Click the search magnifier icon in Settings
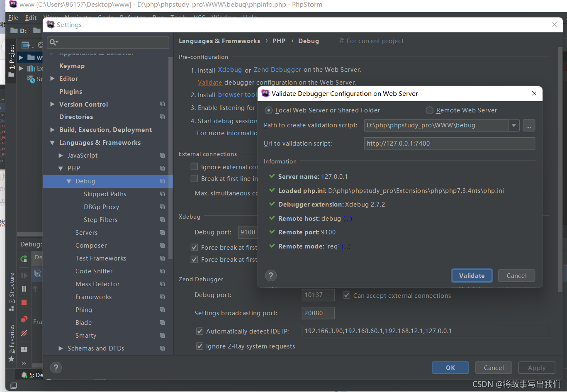Screen dimensions: 567x392 tap(54, 42)
